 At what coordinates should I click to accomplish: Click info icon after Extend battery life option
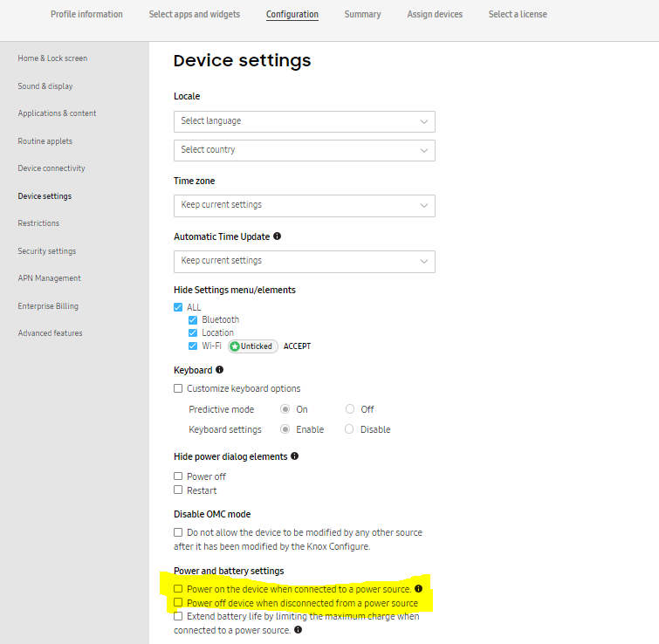[x=299, y=629]
